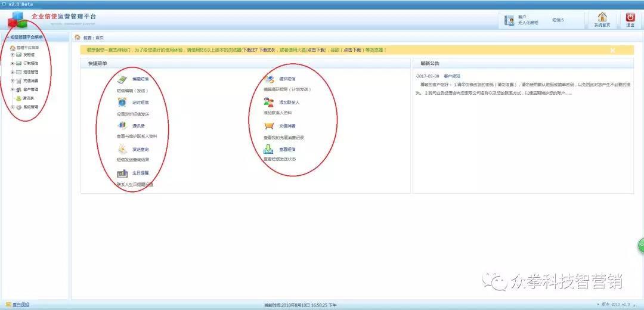The height and width of the screenshot is (310, 644).
Task: Click the 系统首页 button label
Action: tap(602, 25)
